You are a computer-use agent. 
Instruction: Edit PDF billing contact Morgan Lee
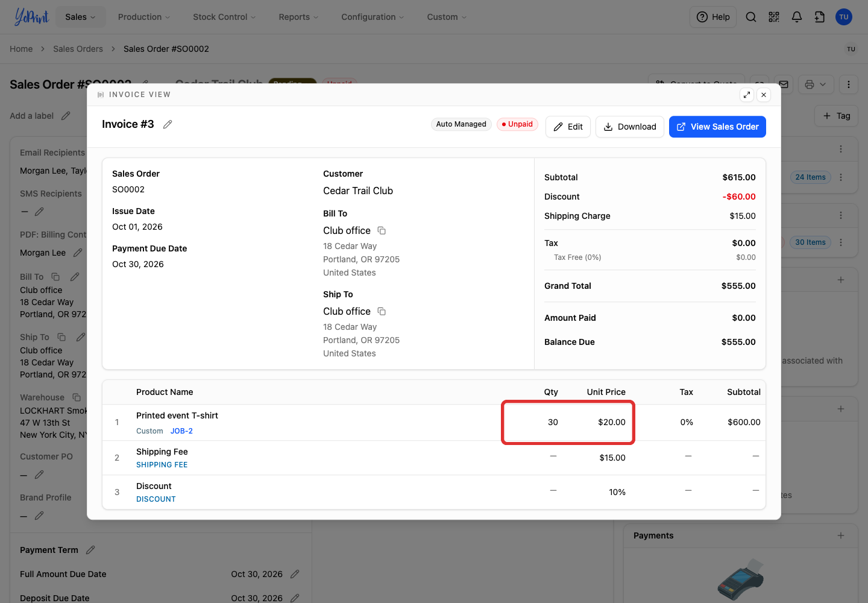coord(78,253)
